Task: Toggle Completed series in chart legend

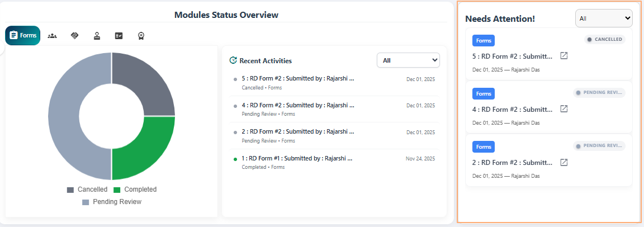Action: (x=135, y=190)
